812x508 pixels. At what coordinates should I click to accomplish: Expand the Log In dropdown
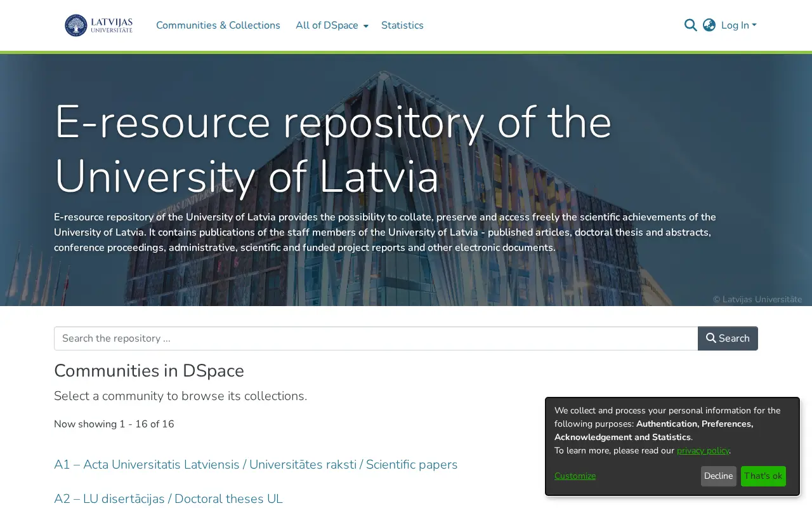739,25
